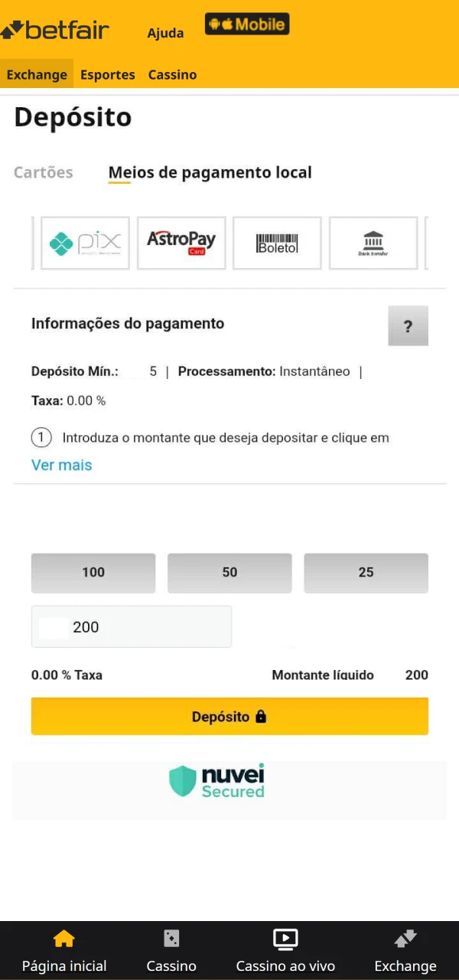Open the Esportes section
Viewport: 459px width, 980px height.
[x=107, y=74]
